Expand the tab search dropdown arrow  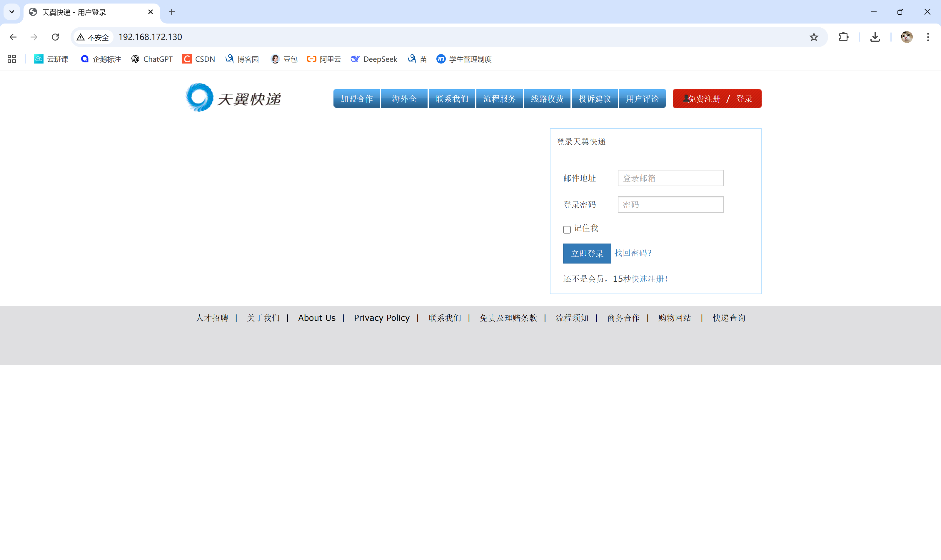click(12, 12)
